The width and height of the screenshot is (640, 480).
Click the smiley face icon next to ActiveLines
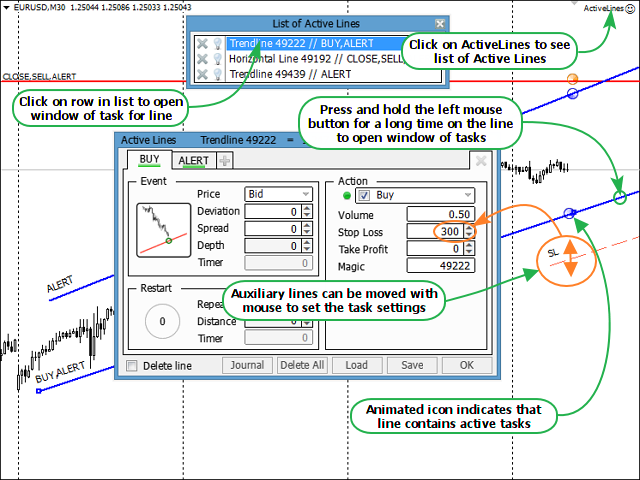[x=630, y=8]
